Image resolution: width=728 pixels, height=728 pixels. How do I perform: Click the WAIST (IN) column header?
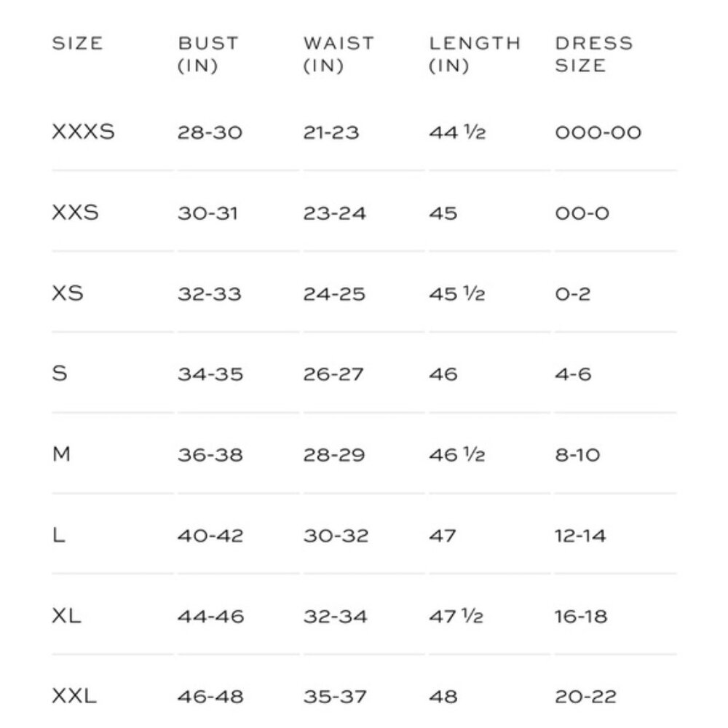click(339, 55)
